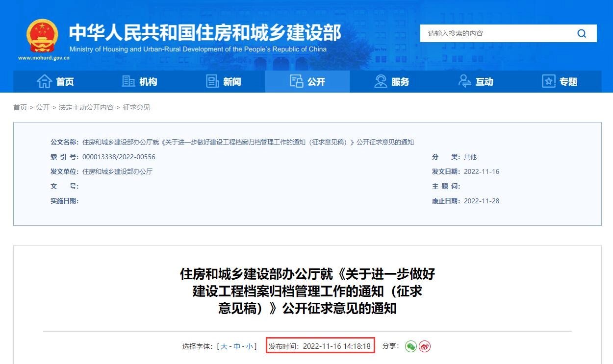Screen dimensions: 613x364
Task: Click the 征求意见 breadcrumb link
Action: coord(137,107)
